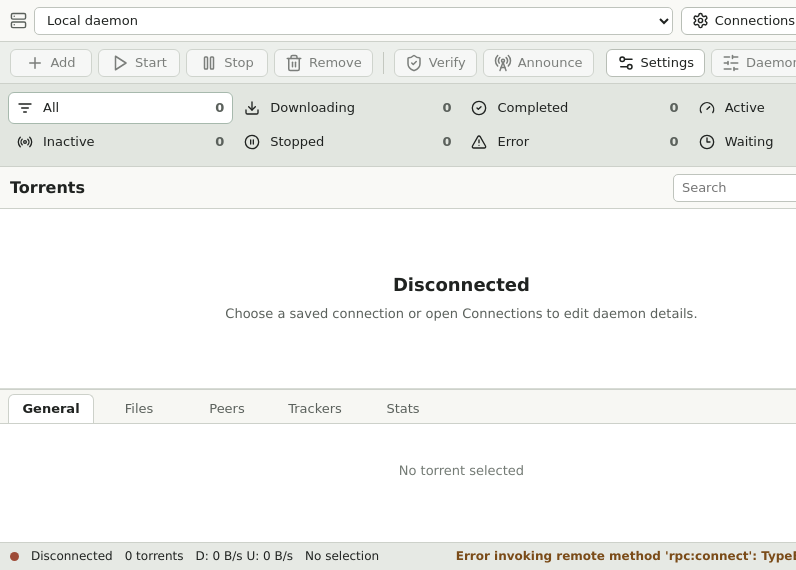The width and height of the screenshot is (796, 570).
Task: Click the Stop button label
Action: coord(239,62)
